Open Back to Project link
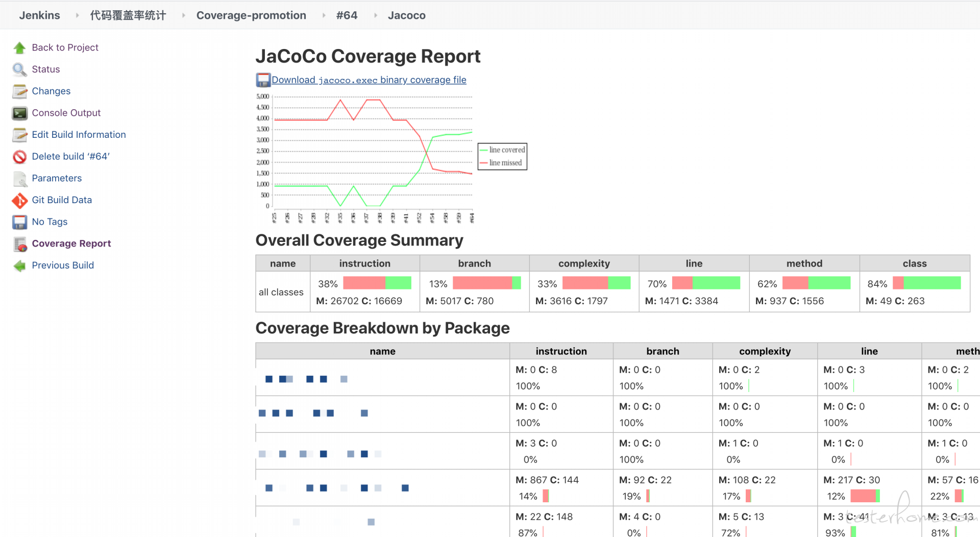This screenshot has width=980, height=537. click(x=65, y=47)
